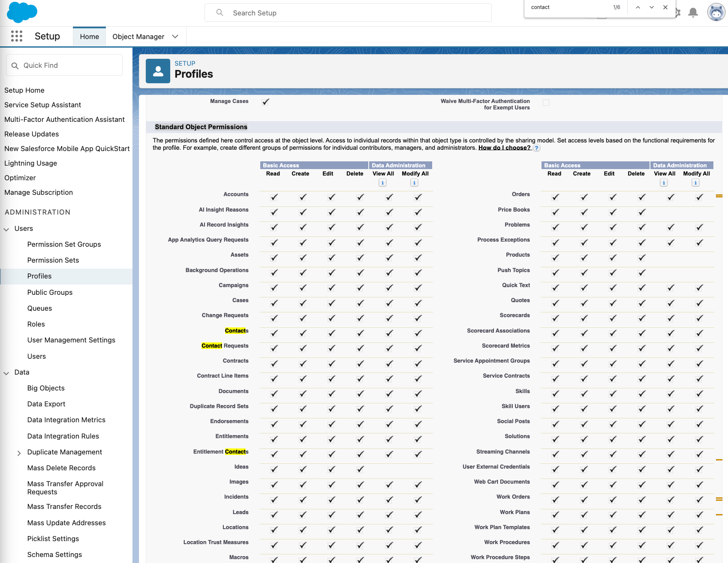Viewport: 728px width, 563px height.
Task: Open the App Launcher grid icon
Action: [17, 36]
